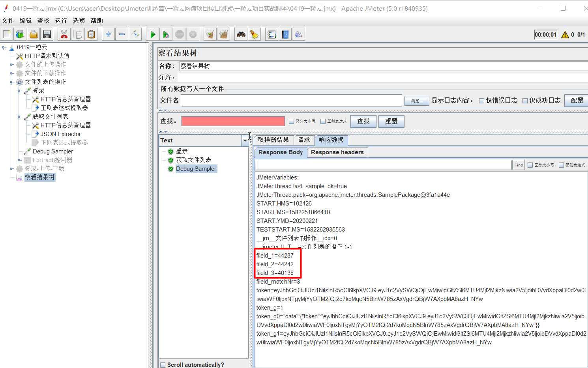
Task: Click the grey Stop toolbar icon
Action: 180,34
